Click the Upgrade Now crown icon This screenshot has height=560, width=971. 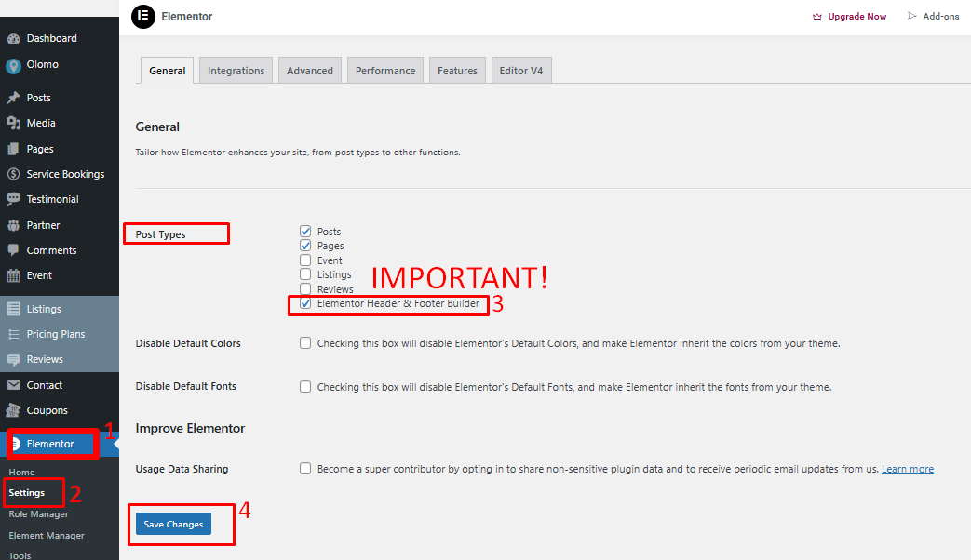817,17
